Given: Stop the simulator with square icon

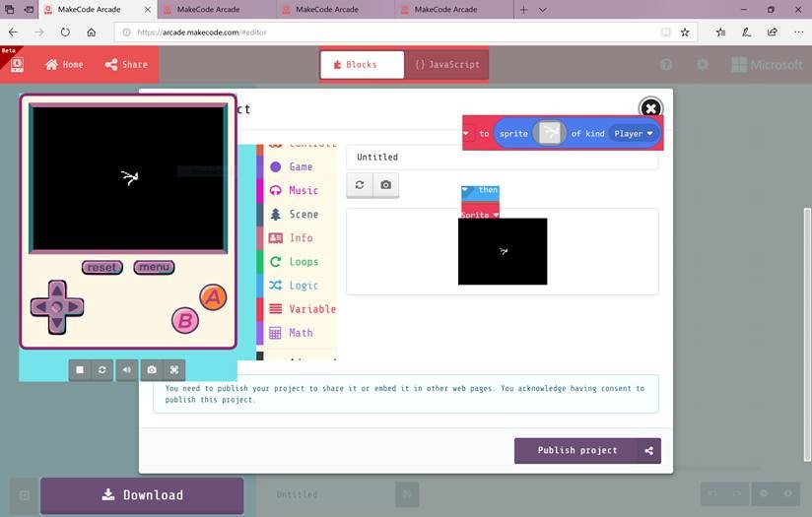Looking at the screenshot, I should (80, 370).
